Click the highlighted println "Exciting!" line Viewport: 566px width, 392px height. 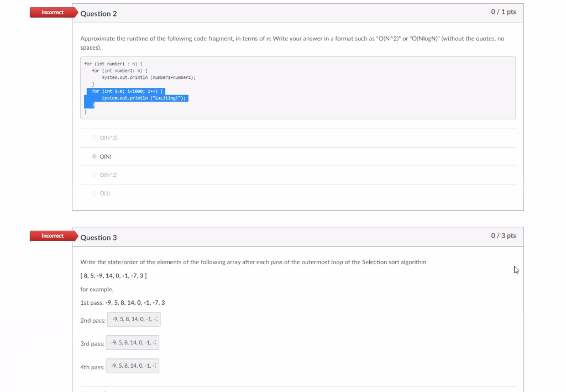pos(144,98)
